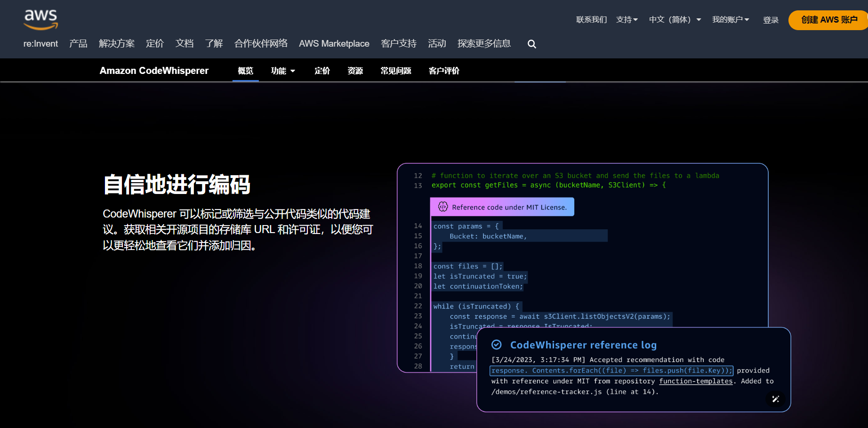Expand the 支持 dropdown

pos(627,20)
